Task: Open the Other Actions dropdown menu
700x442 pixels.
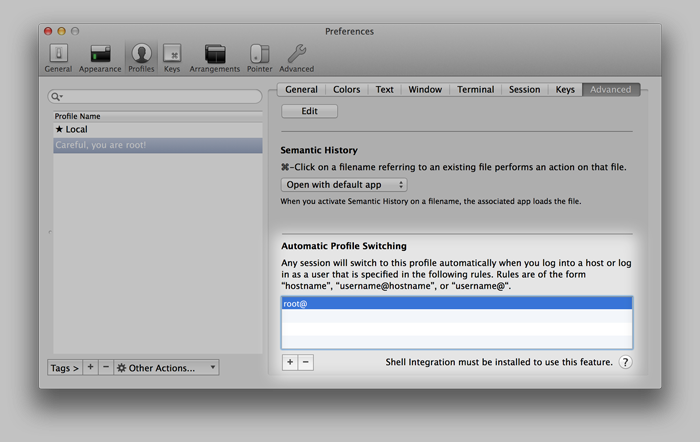Action: [166, 368]
